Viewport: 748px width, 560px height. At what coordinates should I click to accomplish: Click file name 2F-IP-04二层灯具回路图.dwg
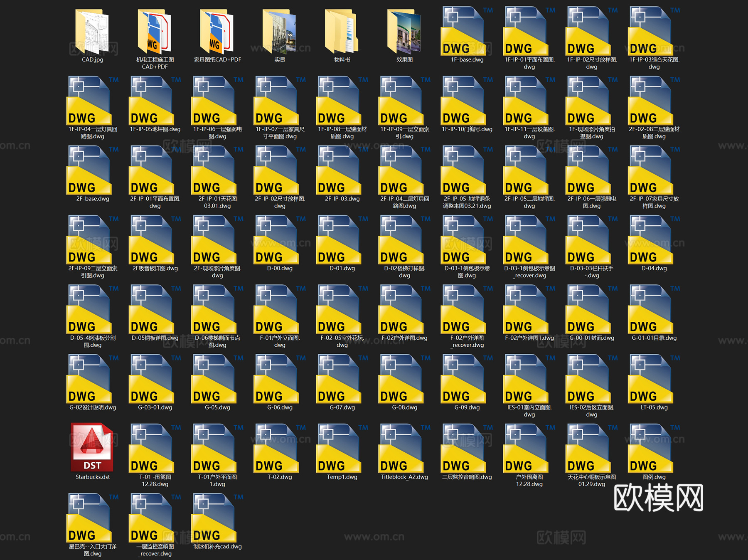404,202
